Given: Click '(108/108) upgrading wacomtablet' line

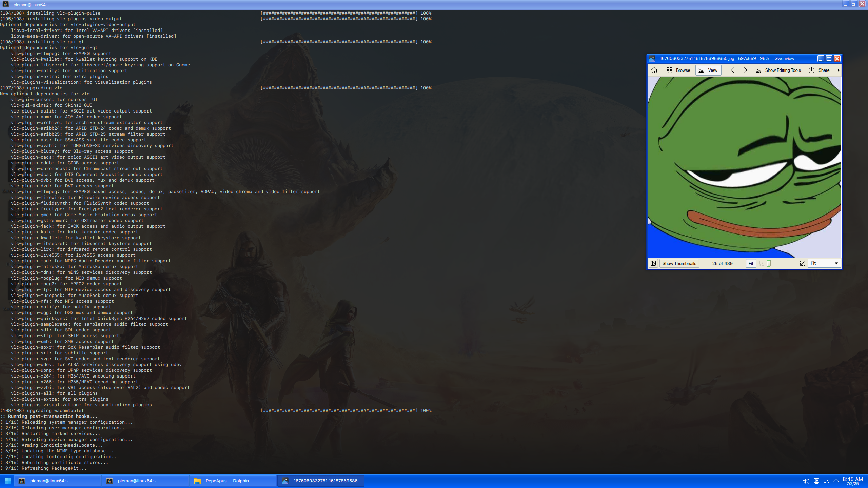Looking at the screenshot, I should (x=42, y=411).
